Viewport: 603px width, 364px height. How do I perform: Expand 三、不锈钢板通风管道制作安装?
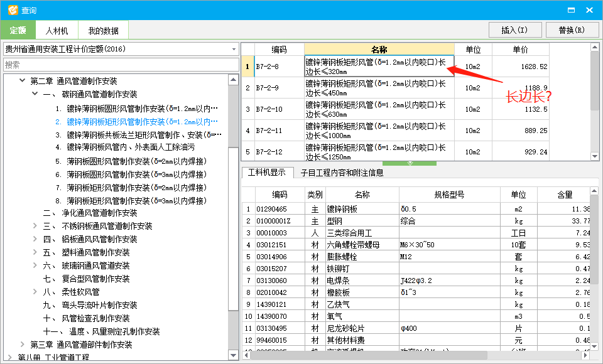tap(35, 226)
